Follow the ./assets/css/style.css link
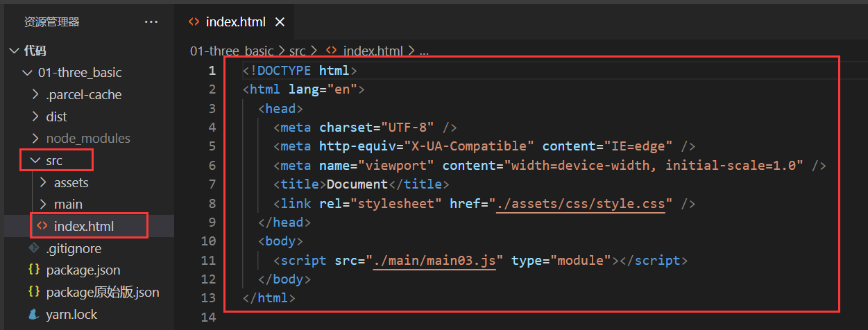Screen dimensions: 868x330 pyautogui.click(x=581, y=204)
